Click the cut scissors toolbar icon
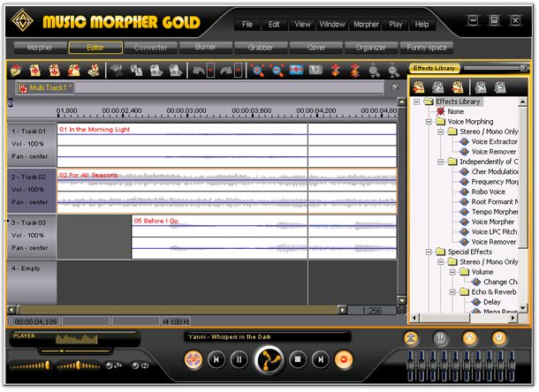 pos(117,71)
